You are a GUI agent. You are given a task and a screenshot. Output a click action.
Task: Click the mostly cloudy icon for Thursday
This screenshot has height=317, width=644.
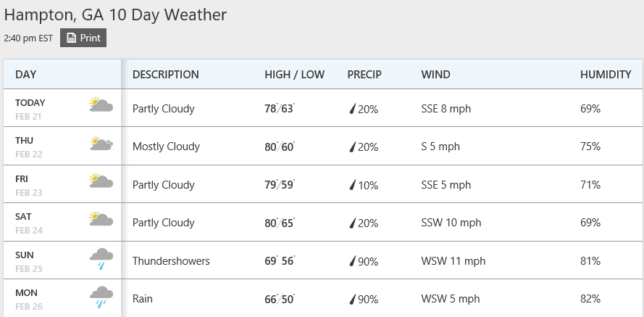101,144
